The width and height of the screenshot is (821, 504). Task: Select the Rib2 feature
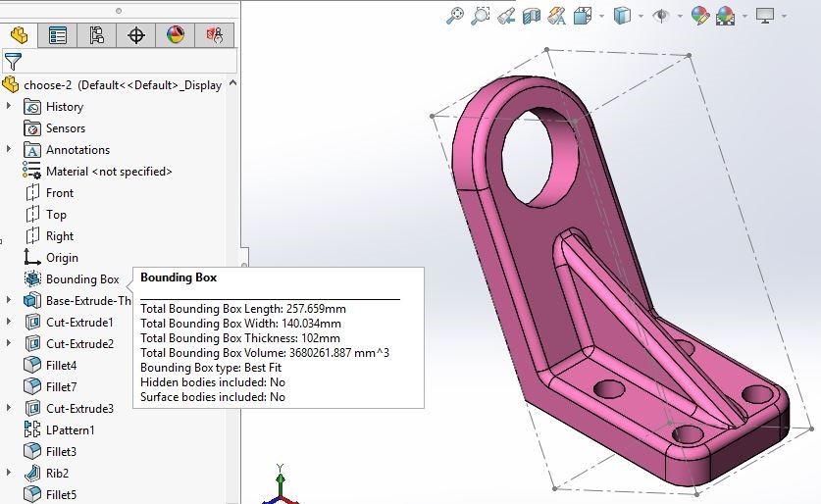pos(46,474)
